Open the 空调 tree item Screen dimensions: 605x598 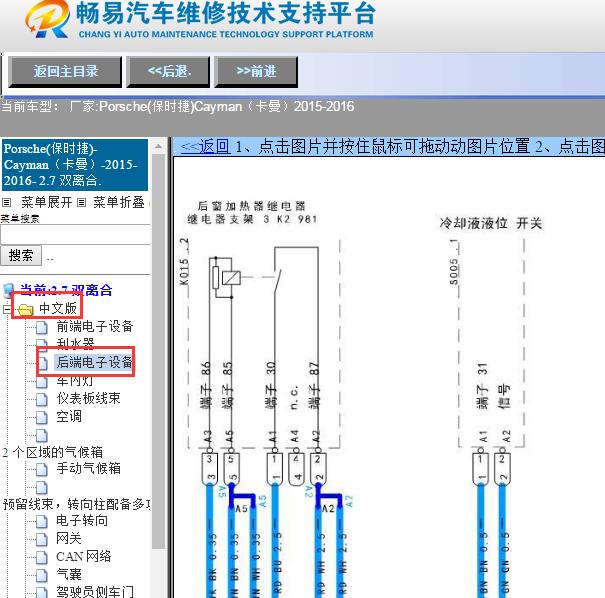(69, 416)
